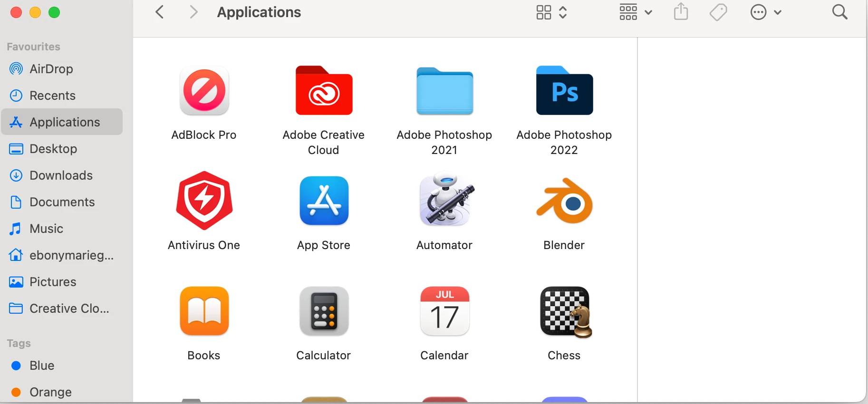Click the red close window button
This screenshot has height=404, width=868.
(x=16, y=12)
